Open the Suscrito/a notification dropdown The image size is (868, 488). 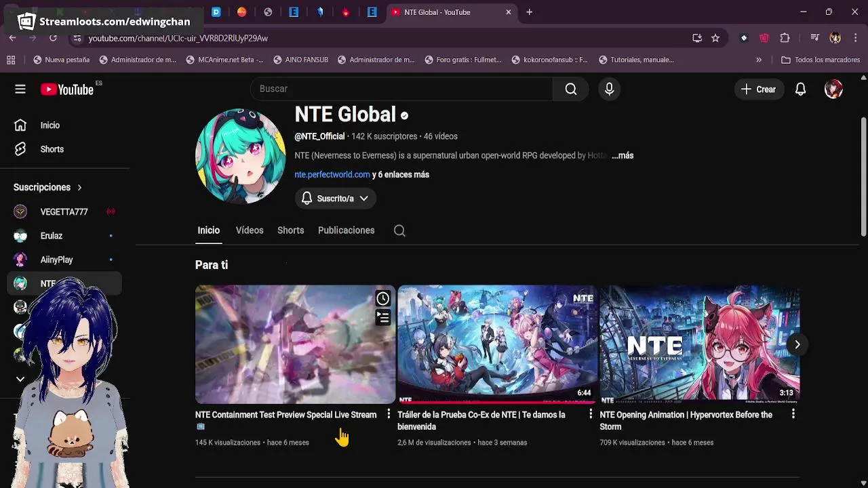[335, 198]
